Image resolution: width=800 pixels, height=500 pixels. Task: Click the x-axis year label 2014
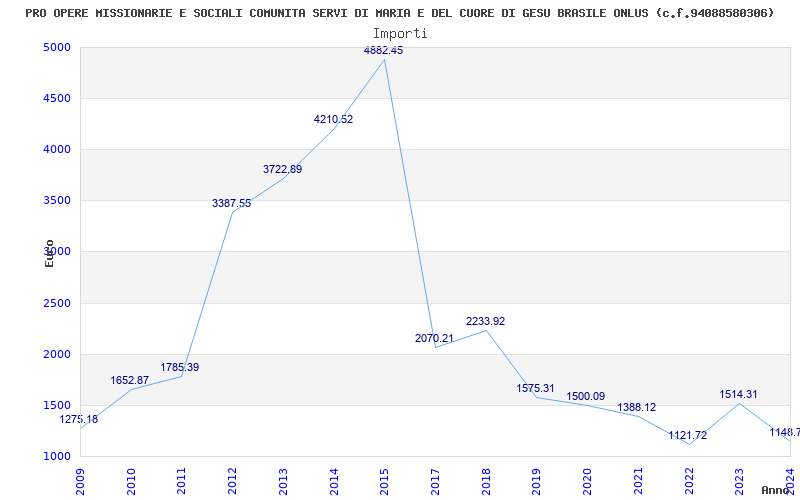(334, 482)
